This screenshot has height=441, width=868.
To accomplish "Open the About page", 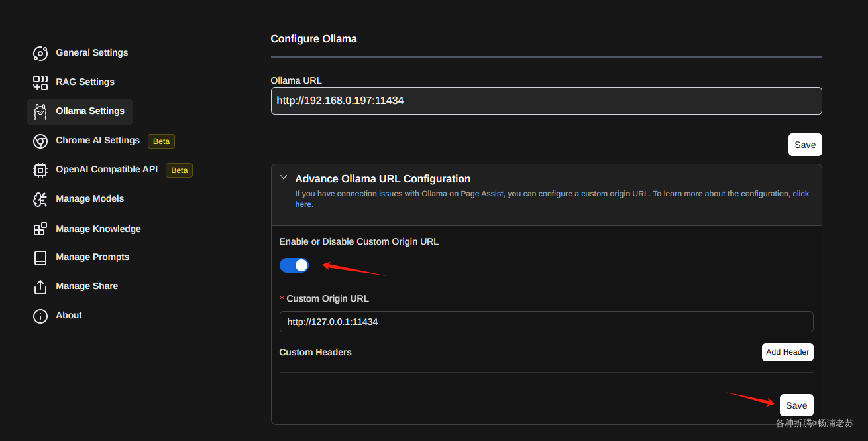I will tap(69, 316).
